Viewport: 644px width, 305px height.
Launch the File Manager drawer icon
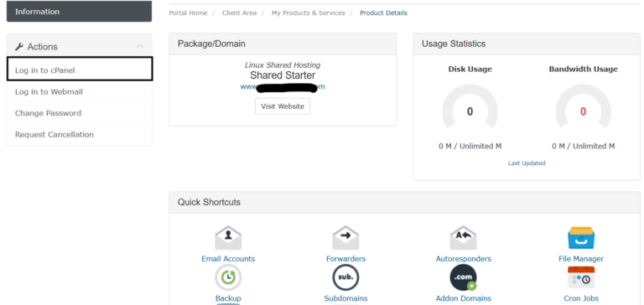point(581,238)
